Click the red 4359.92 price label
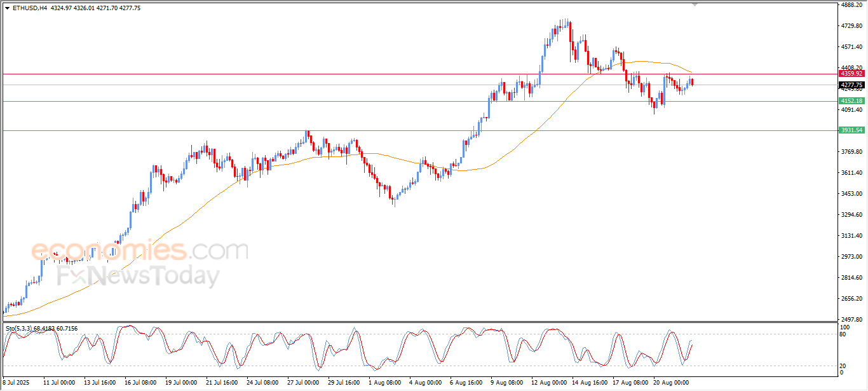The width and height of the screenshot is (868, 391). click(x=851, y=74)
